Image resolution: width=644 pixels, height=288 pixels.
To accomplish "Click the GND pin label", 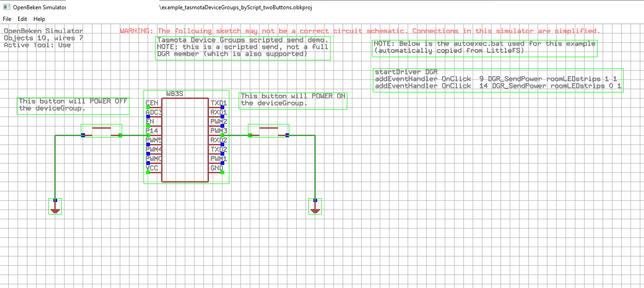I will (217, 168).
